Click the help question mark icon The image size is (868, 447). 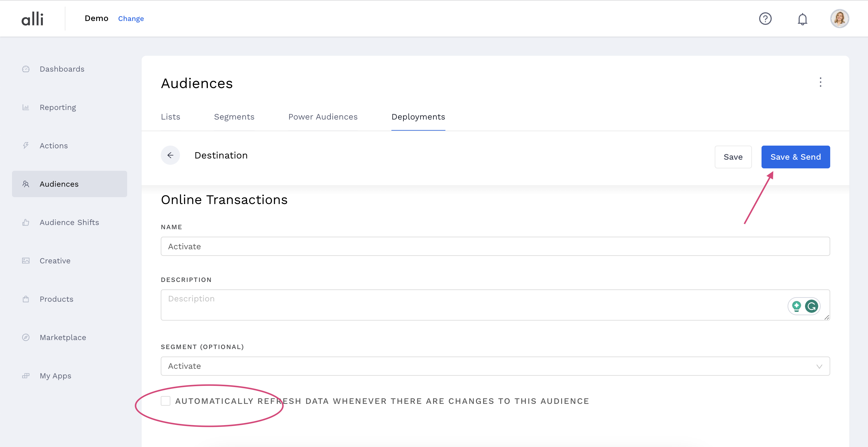point(765,19)
